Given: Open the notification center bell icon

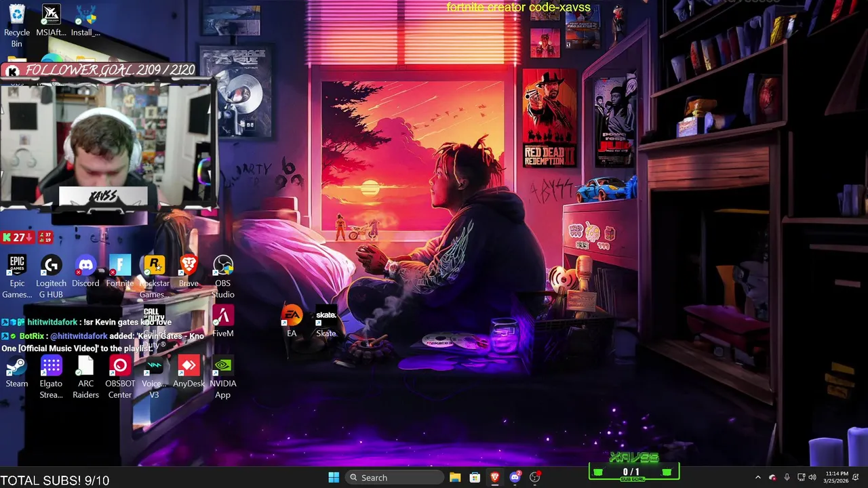Looking at the screenshot, I should click(x=856, y=478).
